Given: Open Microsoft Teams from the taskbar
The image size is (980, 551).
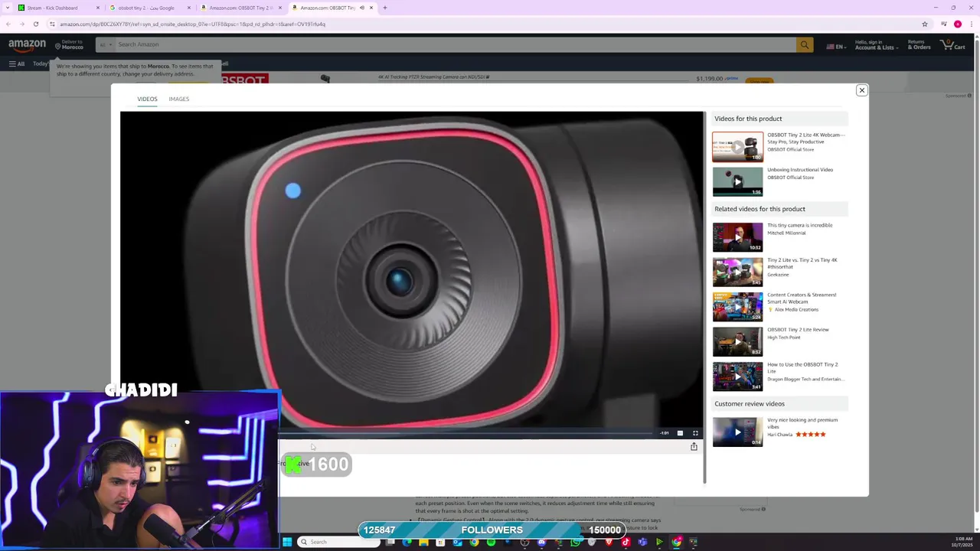Looking at the screenshot, I should 643,542.
